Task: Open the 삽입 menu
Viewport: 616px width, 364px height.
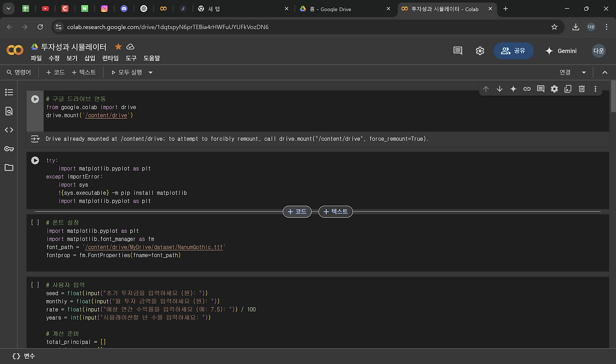Action: 90,58
